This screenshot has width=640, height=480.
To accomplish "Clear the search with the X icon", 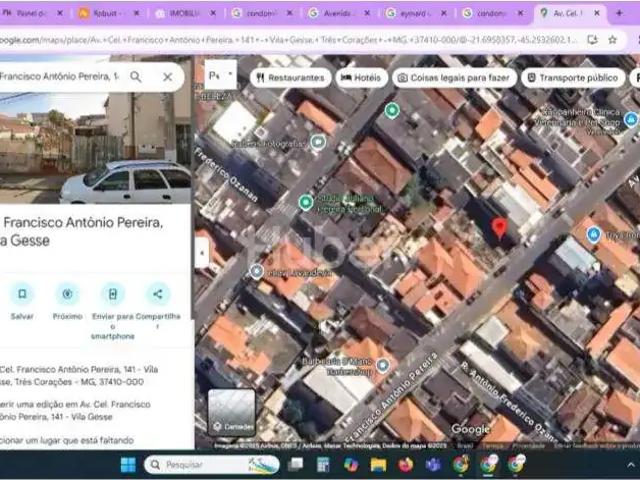I will pyautogui.click(x=167, y=77).
